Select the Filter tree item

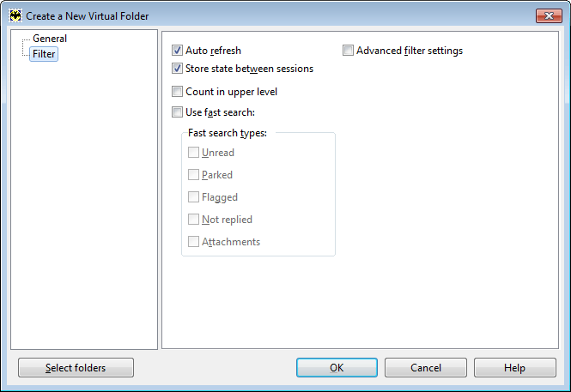click(44, 54)
